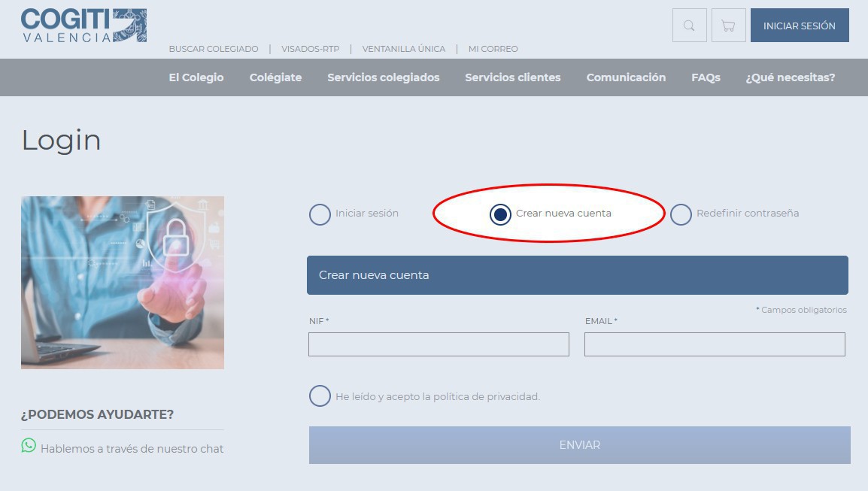
Task: Open Hablemos a través de nuestro chat
Action: (132, 449)
